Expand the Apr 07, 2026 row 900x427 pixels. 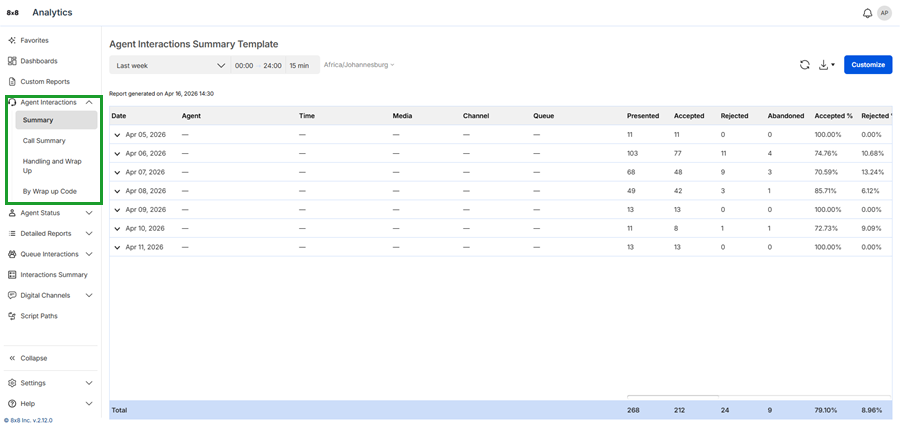[x=118, y=172]
